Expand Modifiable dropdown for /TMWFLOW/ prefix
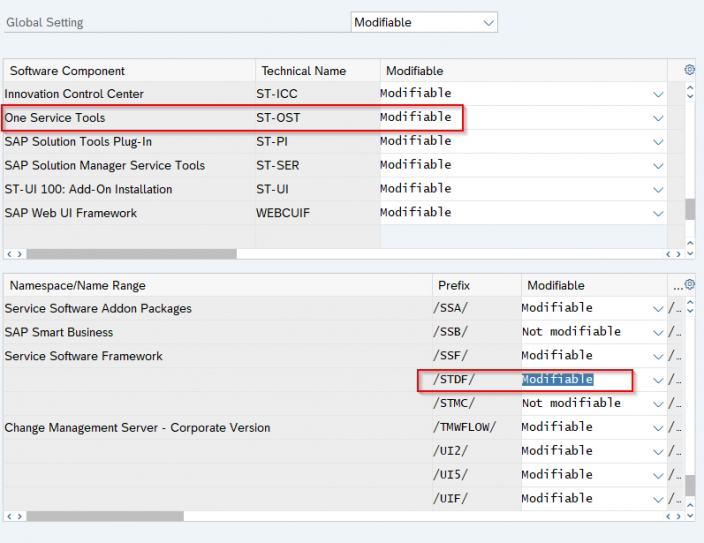 pyautogui.click(x=658, y=428)
